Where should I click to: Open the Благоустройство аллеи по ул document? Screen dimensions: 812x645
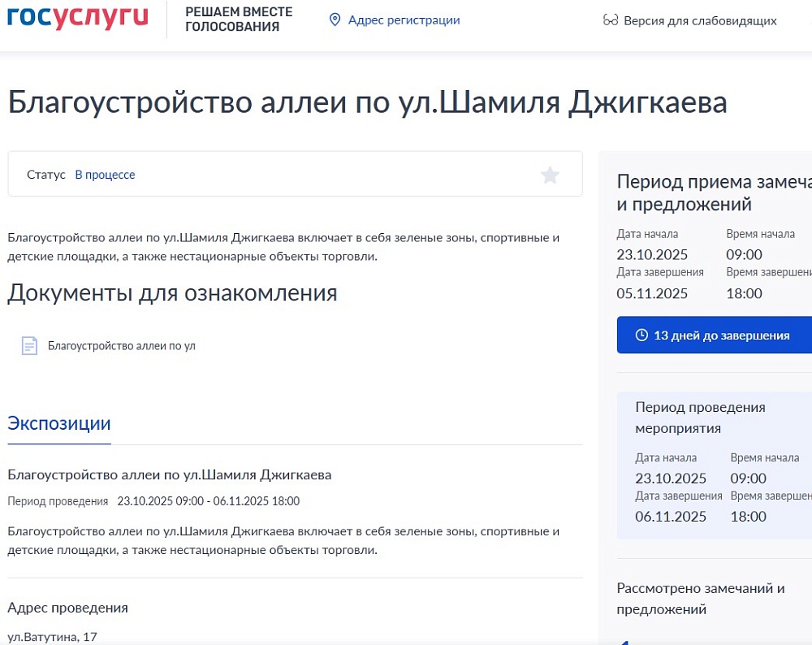pyautogui.click(x=122, y=346)
